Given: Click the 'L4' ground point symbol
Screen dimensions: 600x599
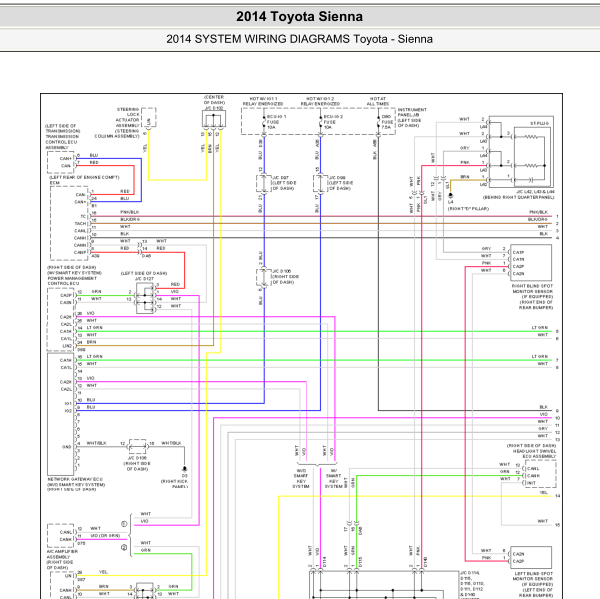Looking at the screenshot, I should [450, 195].
